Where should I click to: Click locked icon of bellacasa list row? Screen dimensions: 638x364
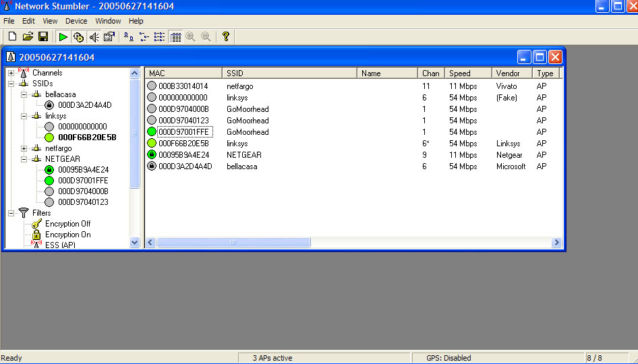click(x=152, y=166)
